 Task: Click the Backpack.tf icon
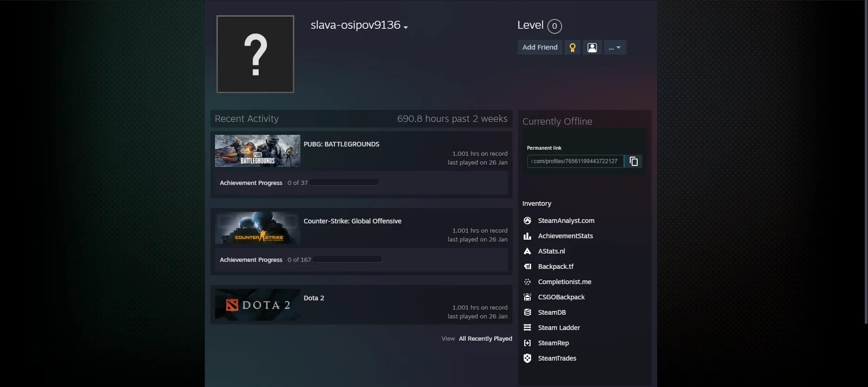(x=527, y=266)
